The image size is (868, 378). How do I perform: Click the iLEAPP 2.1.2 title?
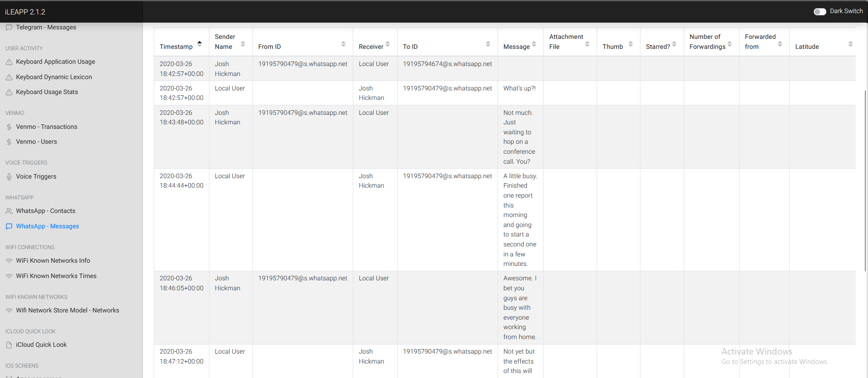(25, 12)
